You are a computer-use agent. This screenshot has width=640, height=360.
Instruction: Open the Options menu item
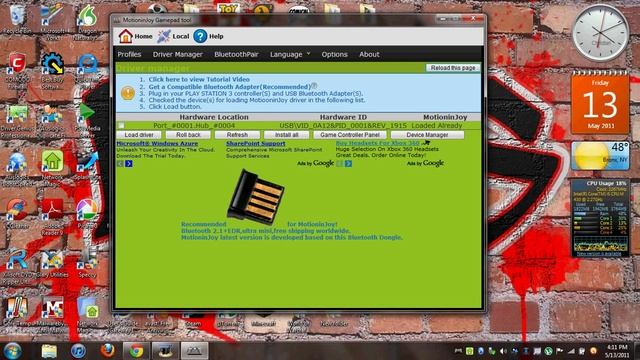tap(334, 54)
